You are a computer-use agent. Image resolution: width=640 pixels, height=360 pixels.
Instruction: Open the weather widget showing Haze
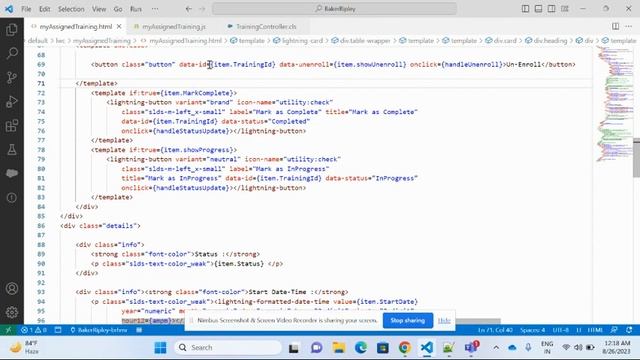(24, 348)
